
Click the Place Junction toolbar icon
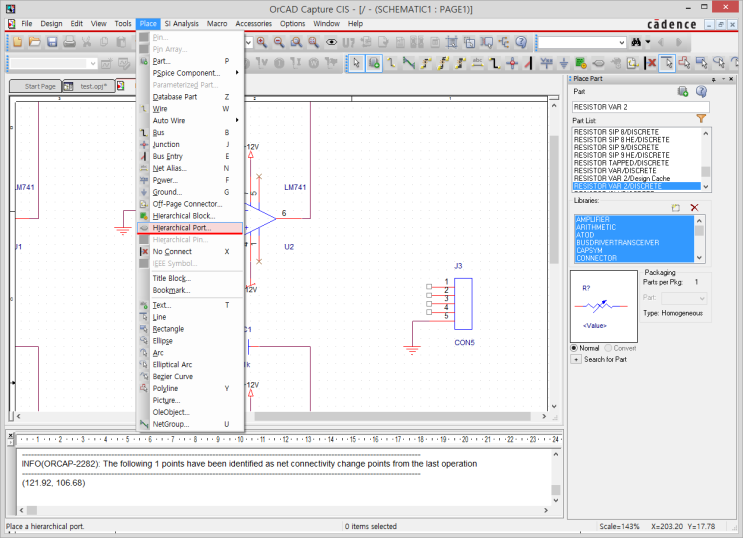point(512,63)
